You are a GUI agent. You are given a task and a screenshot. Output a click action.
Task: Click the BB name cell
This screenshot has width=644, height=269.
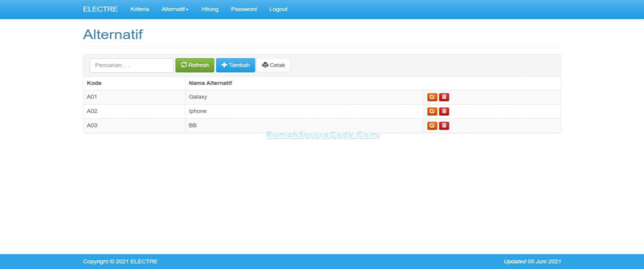(305, 126)
